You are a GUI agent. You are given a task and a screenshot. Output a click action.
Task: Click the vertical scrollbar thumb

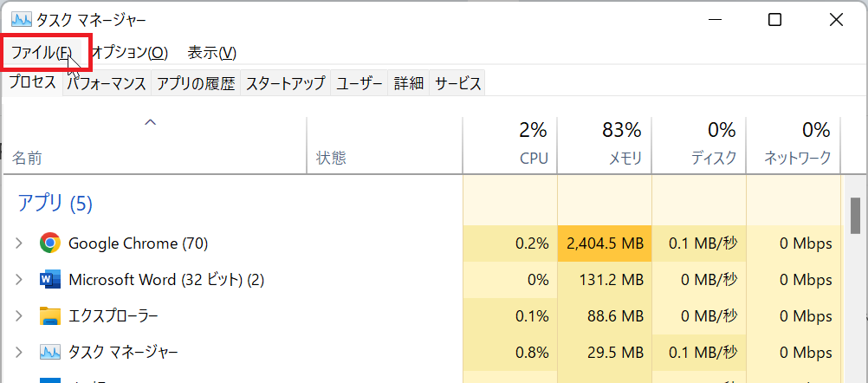855,216
